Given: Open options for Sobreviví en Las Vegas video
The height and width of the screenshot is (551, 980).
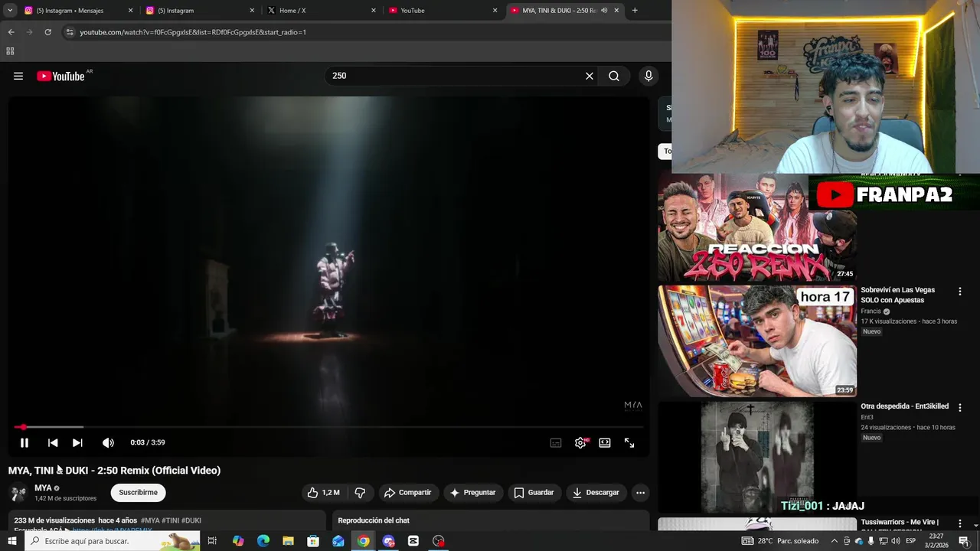Looking at the screenshot, I should tap(959, 292).
